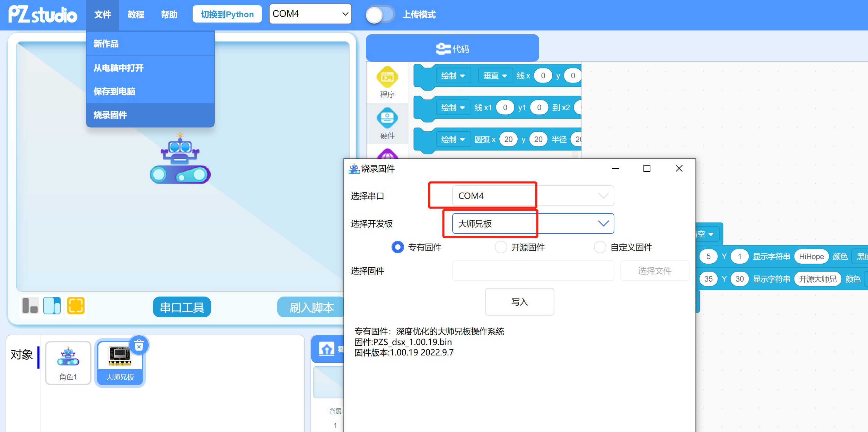Click the 写入 button
868x432 pixels.
tap(519, 302)
